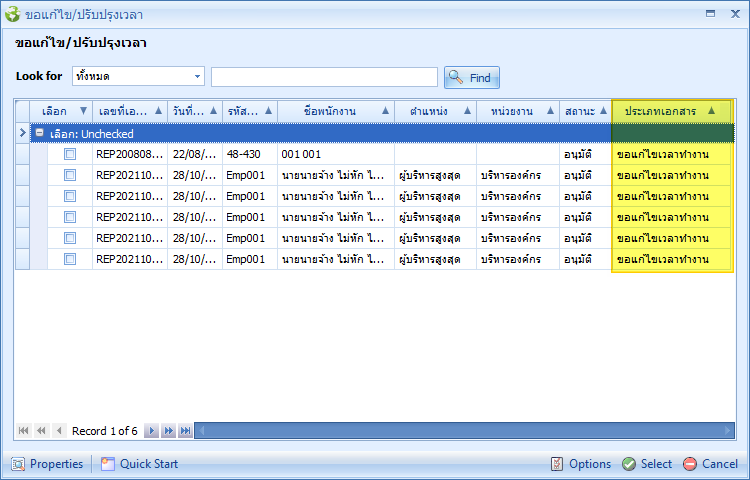Click the ชื่อพนักงาน column header
The height and width of the screenshot is (480, 750).
[336, 111]
